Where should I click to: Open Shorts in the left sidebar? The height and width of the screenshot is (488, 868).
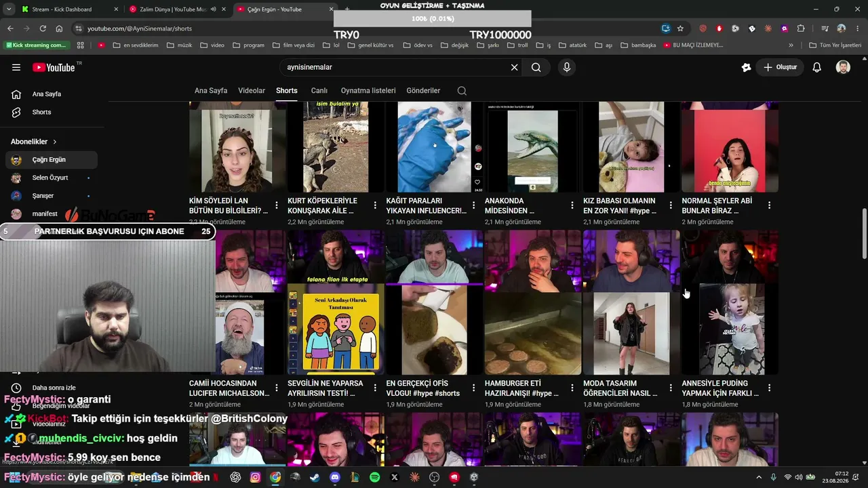click(52, 112)
